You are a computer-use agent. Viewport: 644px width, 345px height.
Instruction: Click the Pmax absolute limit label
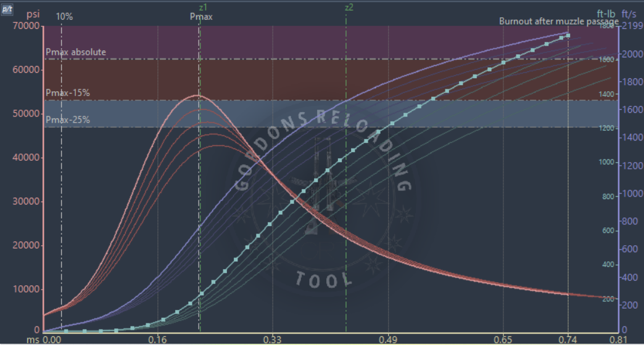[76, 52]
